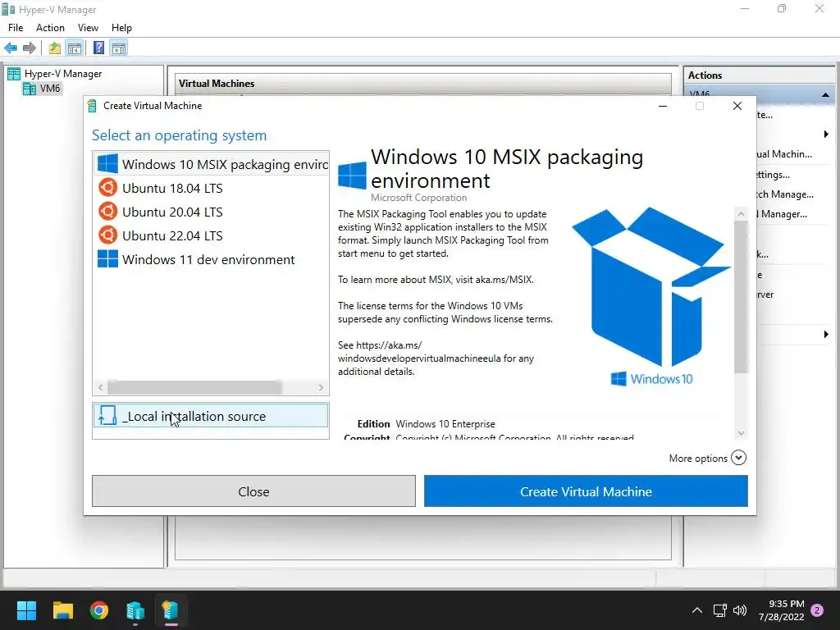Image resolution: width=840 pixels, height=630 pixels.
Task: Click the Close button in the dialog
Action: pyautogui.click(x=253, y=491)
